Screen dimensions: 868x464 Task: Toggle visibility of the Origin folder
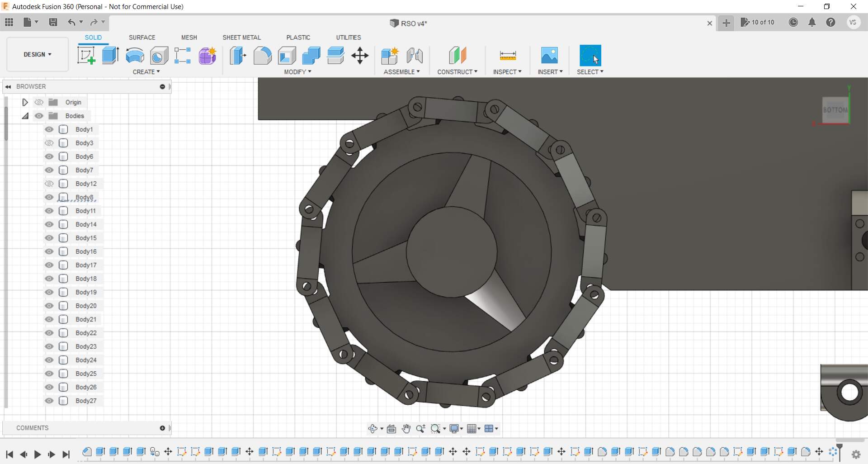39,102
